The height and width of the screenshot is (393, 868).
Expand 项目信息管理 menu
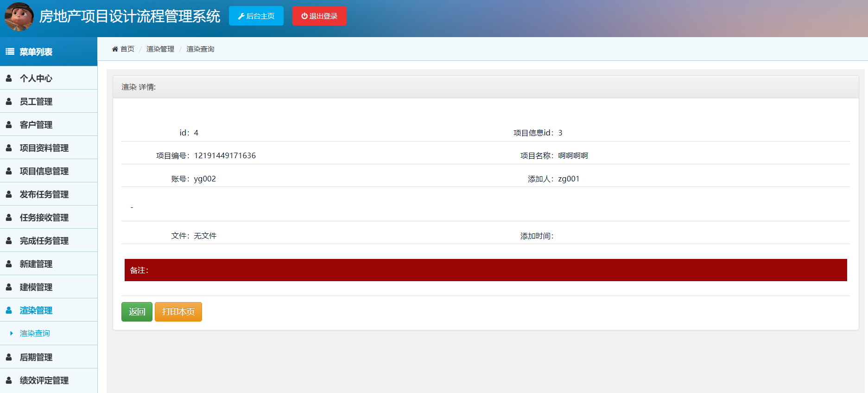(49, 171)
